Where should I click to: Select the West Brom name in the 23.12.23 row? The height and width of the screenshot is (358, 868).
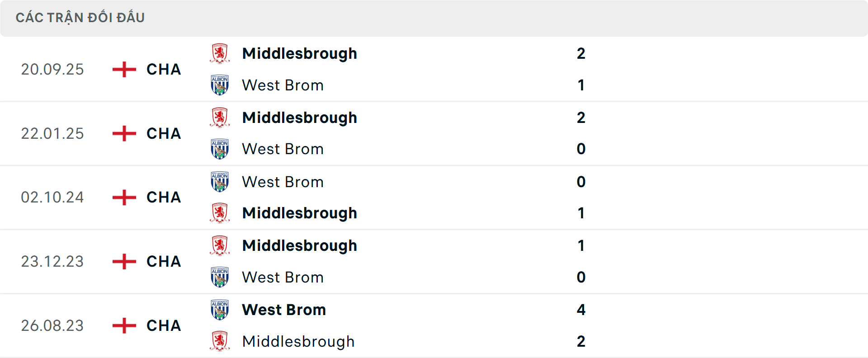283,277
